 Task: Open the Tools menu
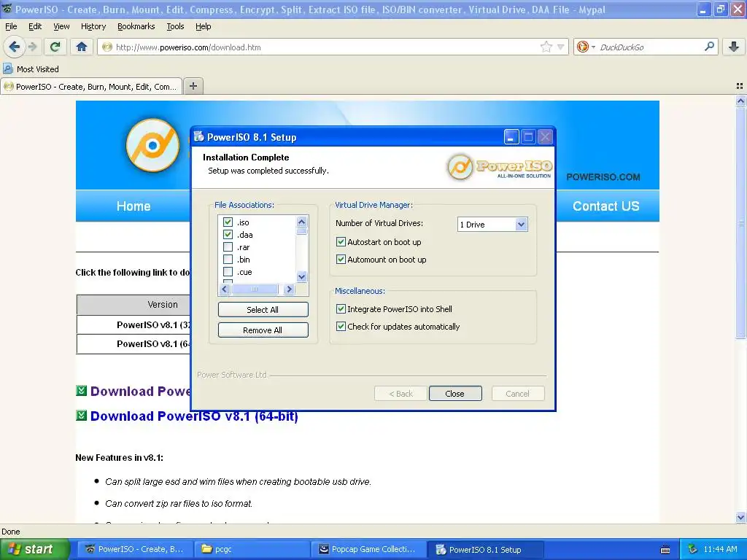pos(175,26)
